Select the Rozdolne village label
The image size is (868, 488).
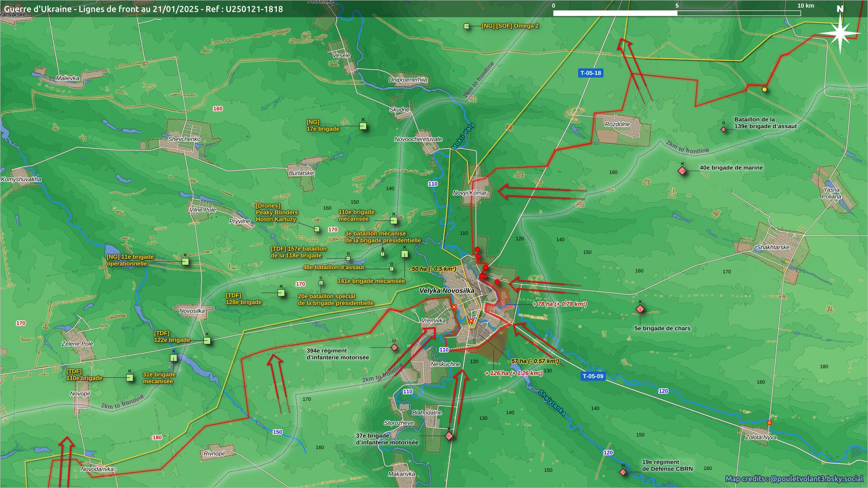(x=617, y=124)
